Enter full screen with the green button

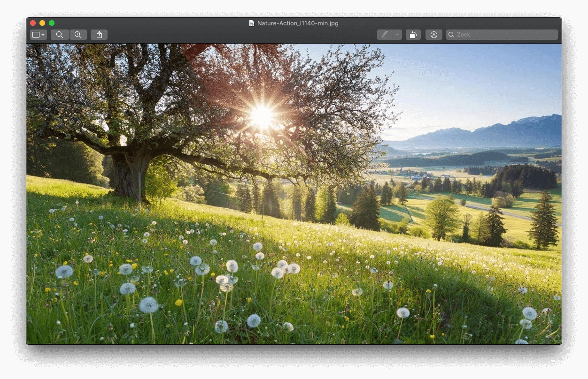[x=52, y=23]
